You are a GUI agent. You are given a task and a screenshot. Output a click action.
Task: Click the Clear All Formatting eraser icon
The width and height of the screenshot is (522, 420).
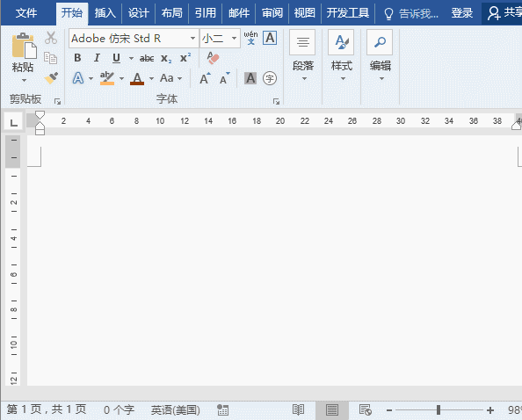tap(213, 58)
